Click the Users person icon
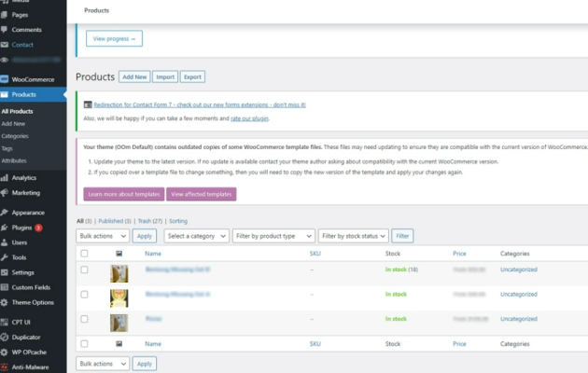Image resolution: width=588 pixels, height=373 pixels. point(4,242)
